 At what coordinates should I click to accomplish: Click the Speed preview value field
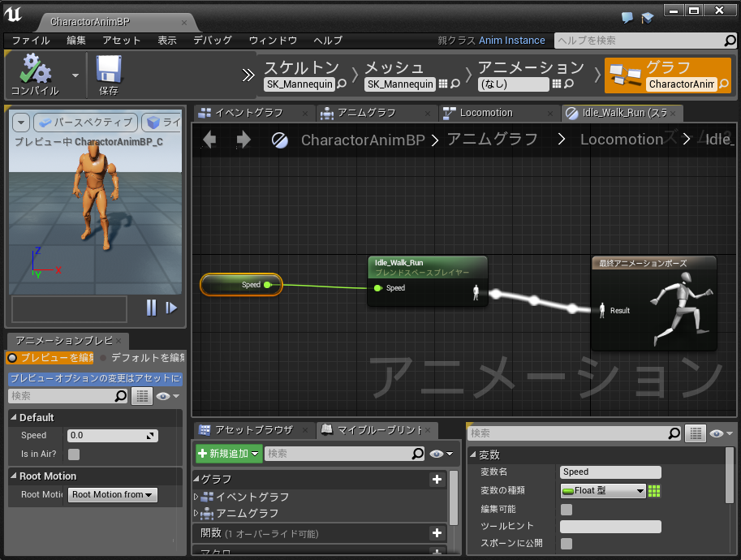(x=113, y=435)
